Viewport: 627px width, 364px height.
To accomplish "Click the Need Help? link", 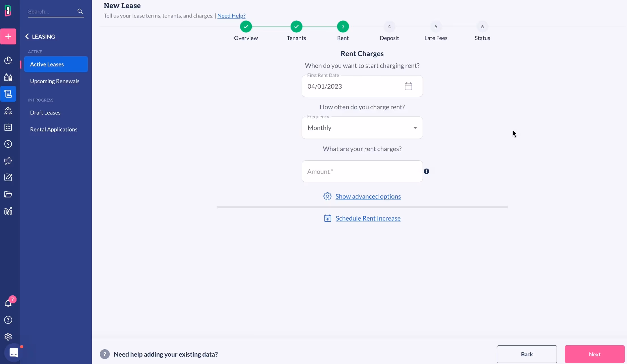I will [x=231, y=16].
